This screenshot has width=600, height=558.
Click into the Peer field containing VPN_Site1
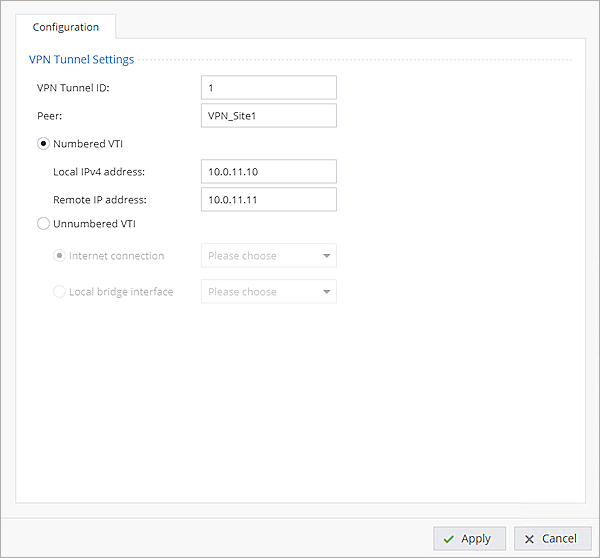tap(268, 116)
